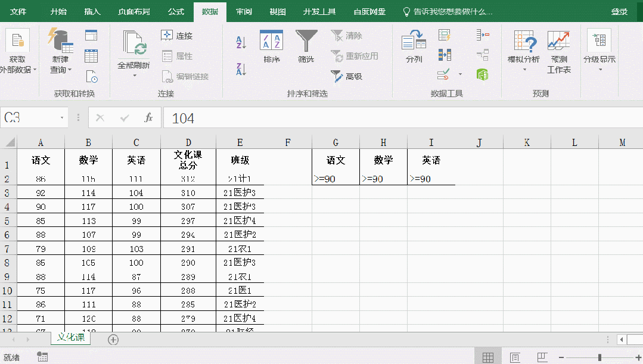This screenshot has height=364, width=643.
Task: Switch to Normal view
Action: (488, 357)
